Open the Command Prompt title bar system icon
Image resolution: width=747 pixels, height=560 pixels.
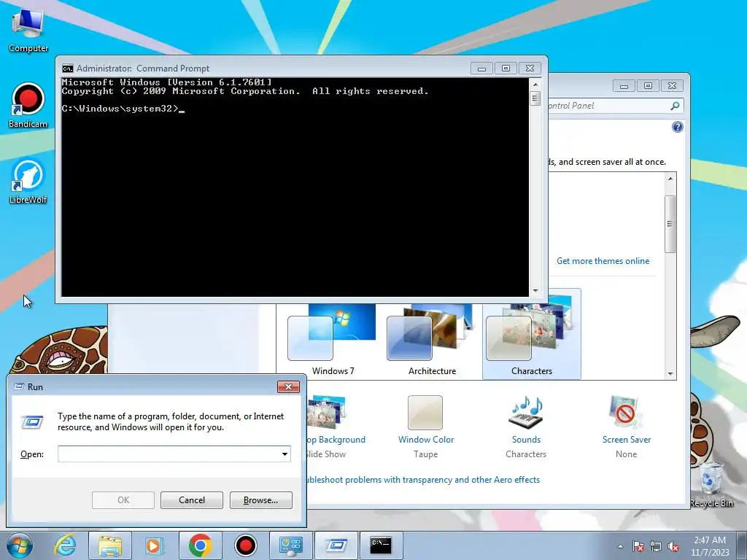68,69
